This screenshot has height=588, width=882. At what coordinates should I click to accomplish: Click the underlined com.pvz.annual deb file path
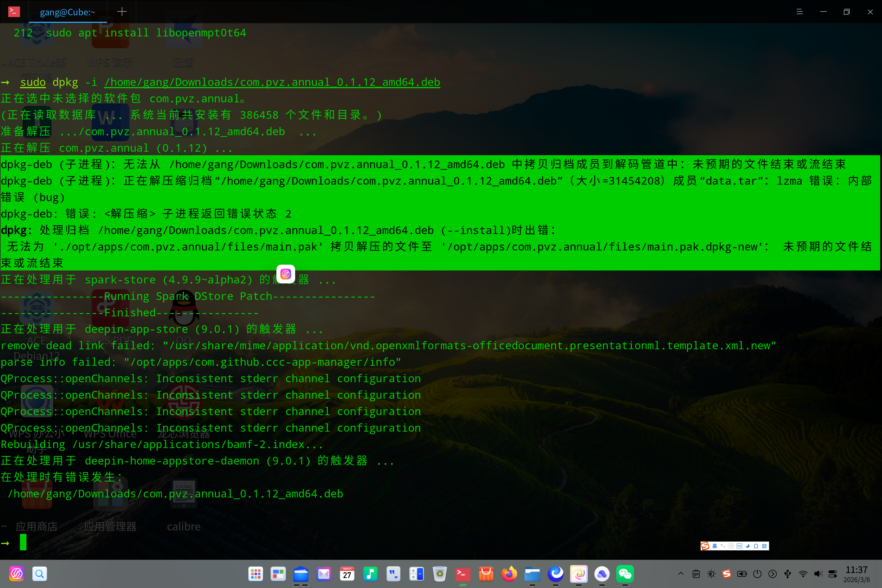click(272, 82)
